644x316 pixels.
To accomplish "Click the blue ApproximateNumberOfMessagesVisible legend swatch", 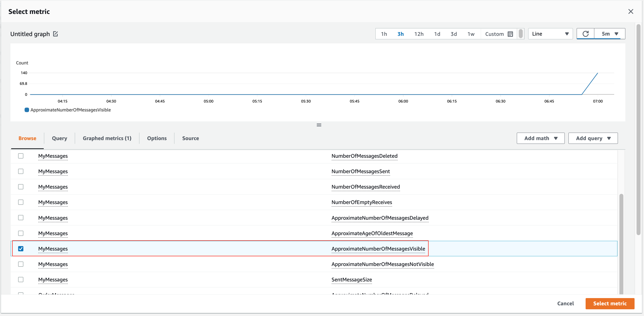I will pyautogui.click(x=27, y=110).
